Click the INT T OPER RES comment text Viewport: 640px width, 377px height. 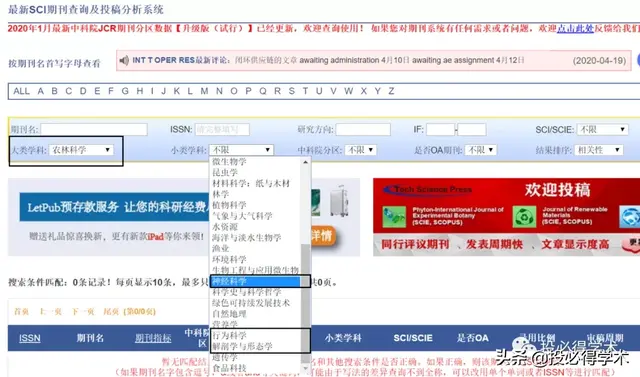click(x=329, y=60)
